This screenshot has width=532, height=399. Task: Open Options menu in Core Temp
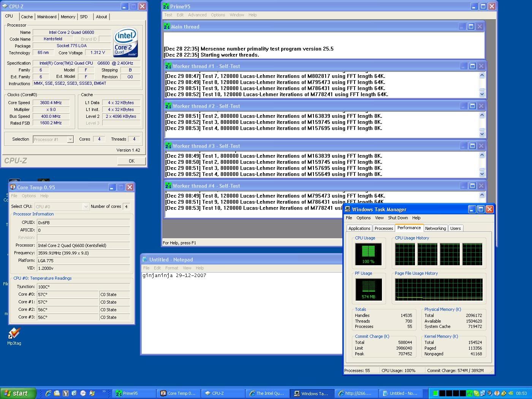pyautogui.click(x=29, y=196)
